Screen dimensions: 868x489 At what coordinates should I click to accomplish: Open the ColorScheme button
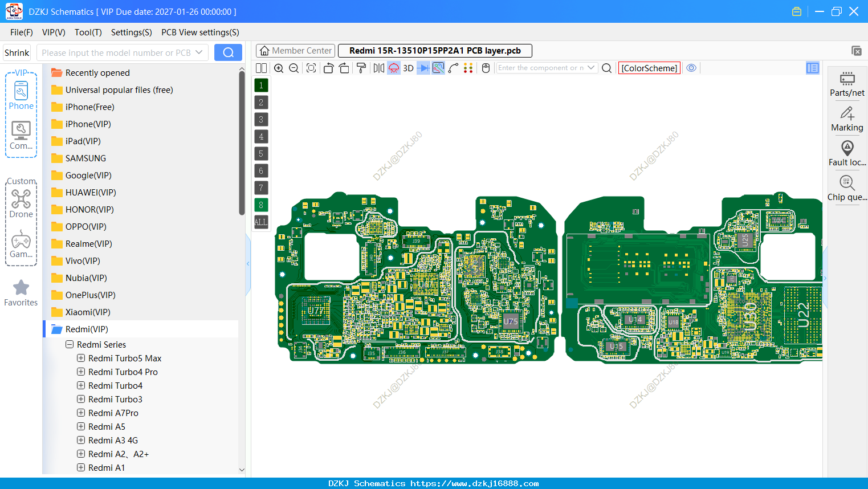tap(649, 68)
